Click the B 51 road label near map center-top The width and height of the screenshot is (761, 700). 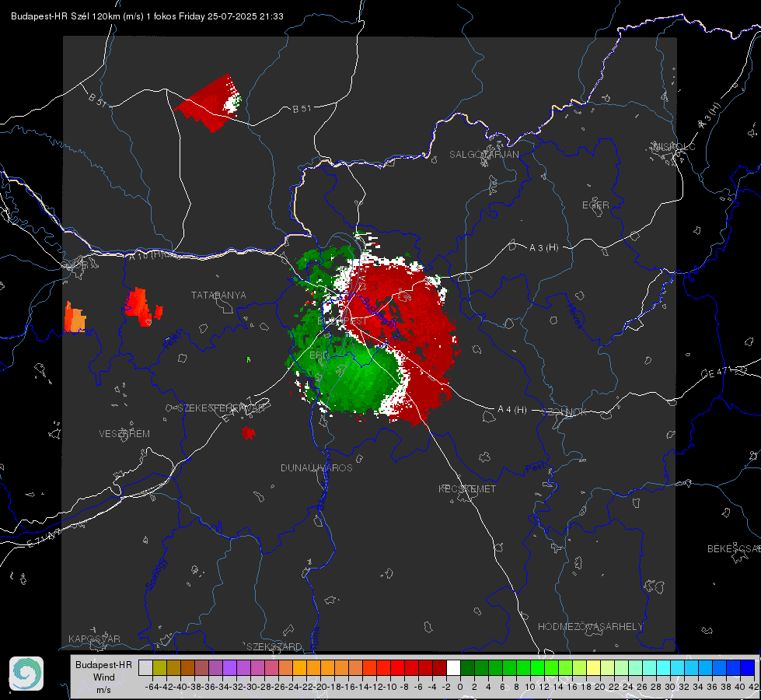click(x=302, y=108)
